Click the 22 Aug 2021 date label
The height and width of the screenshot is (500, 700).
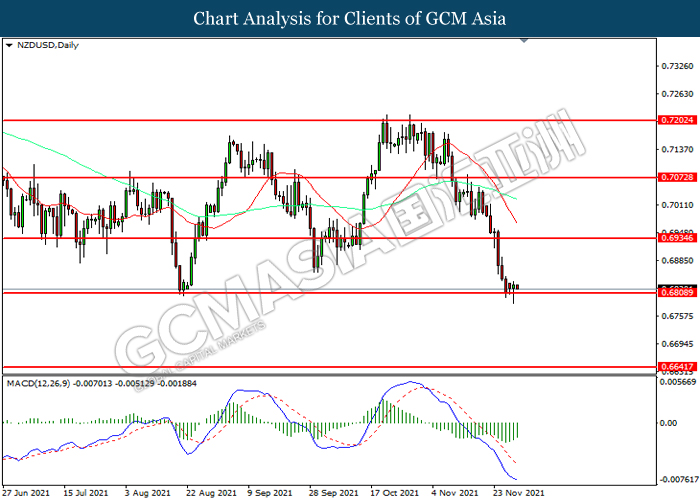(x=211, y=493)
